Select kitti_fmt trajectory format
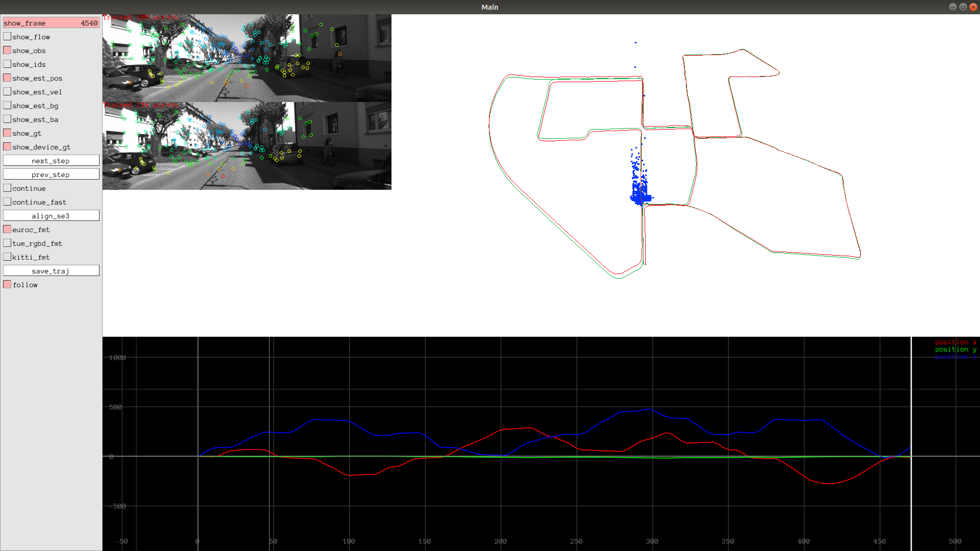 (x=7, y=257)
